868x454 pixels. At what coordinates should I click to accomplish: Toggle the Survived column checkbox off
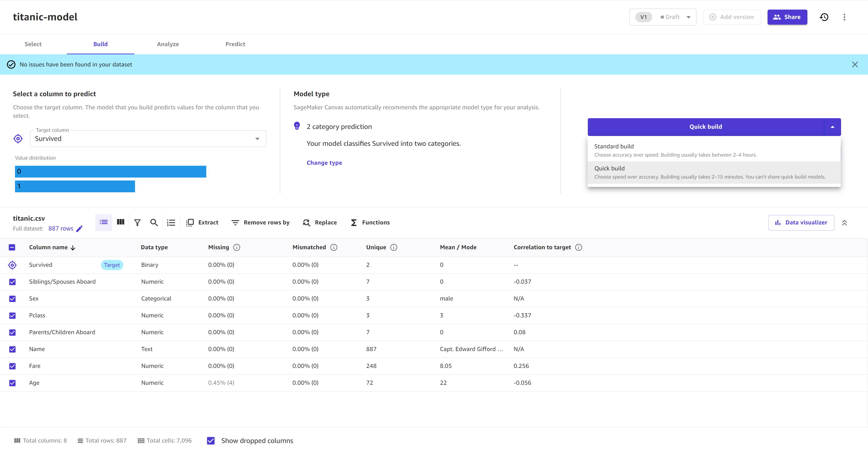[12, 265]
